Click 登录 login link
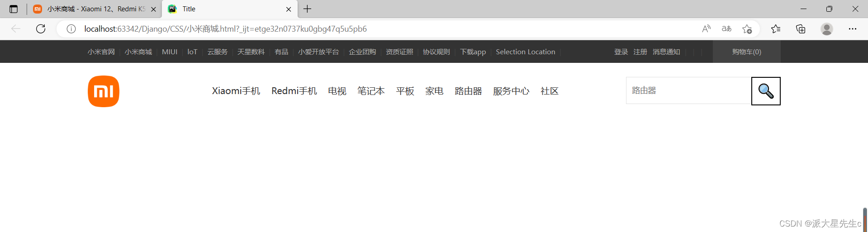Image resolution: width=868 pixels, height=232 pixels. tap(621, 52)
